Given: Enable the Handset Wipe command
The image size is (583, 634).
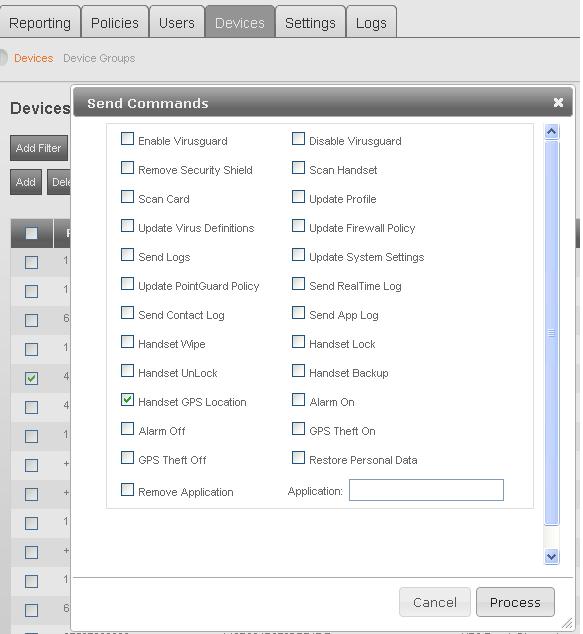Looking at the screenshot, I should [127, 342].
